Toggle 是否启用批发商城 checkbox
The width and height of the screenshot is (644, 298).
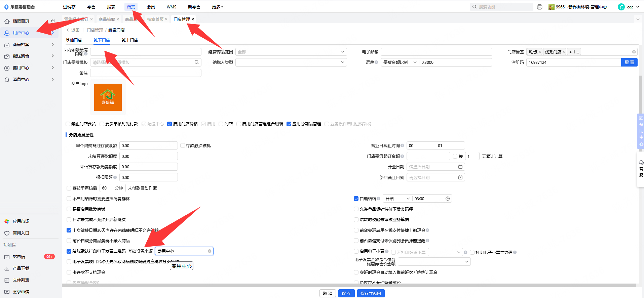(69, 209)
